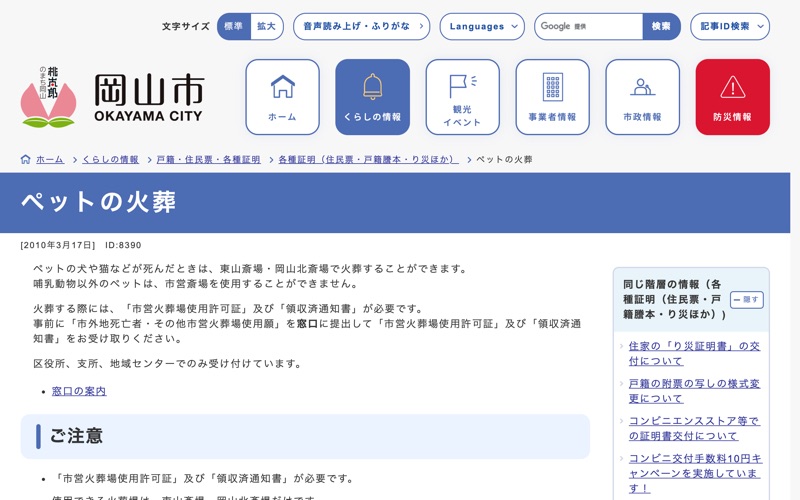Expand the 記事ID検索 dropdown
800x500 pixels.
point(730,27)
